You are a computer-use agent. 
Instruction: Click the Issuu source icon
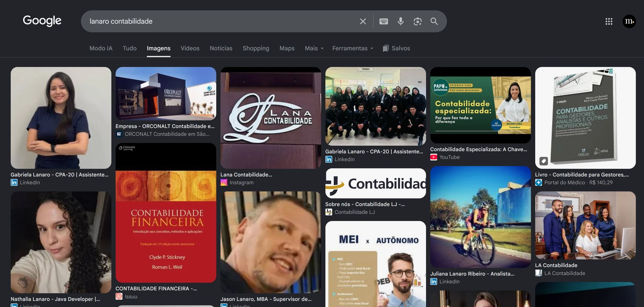coord(119,297)
